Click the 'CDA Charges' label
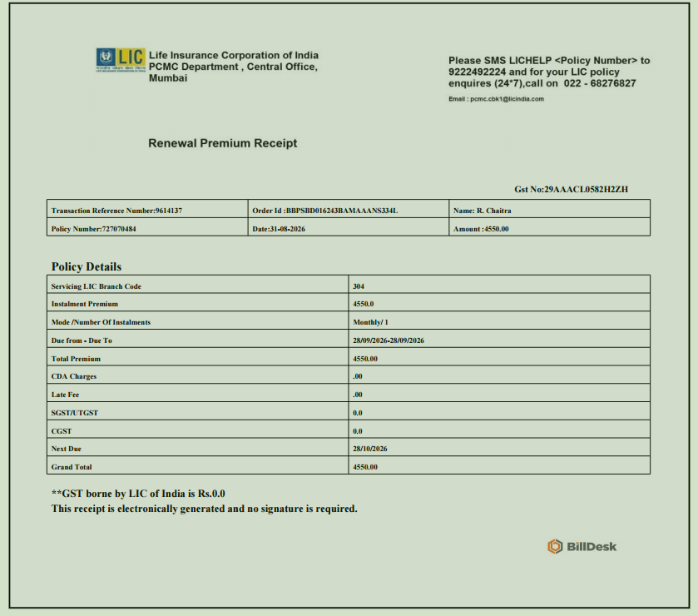This screenshot has height=616, width=698. click(74, 376)
